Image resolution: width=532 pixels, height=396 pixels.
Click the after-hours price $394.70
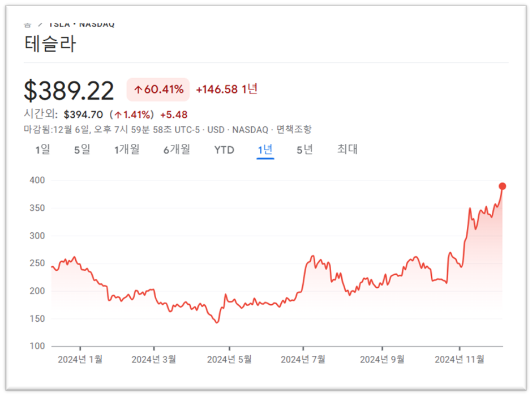[x=83, y=114]
